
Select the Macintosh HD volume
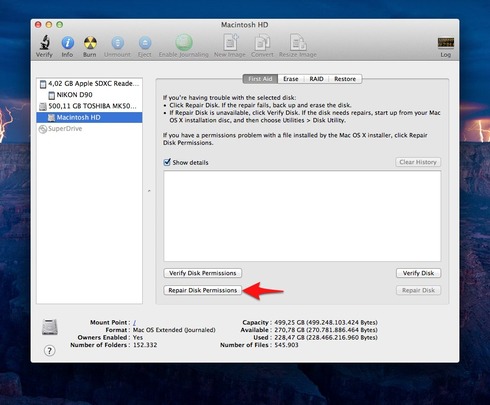click(89, 117)
